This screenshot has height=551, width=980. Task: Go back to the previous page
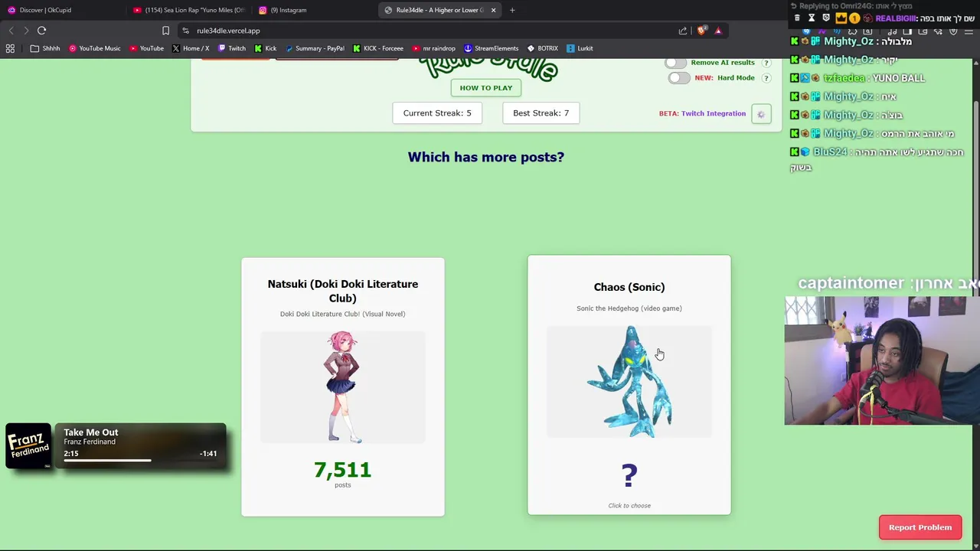point(11,31)
